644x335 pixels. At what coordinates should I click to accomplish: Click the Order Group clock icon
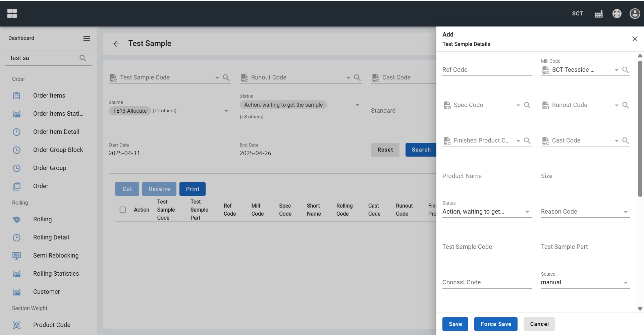[16, 168]
